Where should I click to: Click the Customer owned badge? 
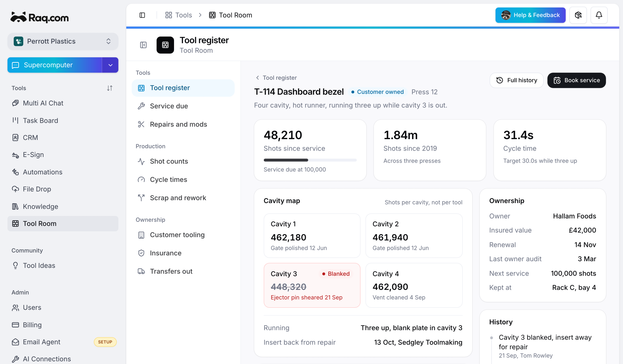(x=377, y=92)
